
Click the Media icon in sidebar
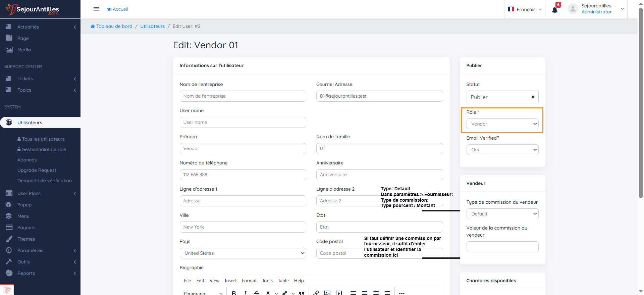click(x=9, y=50)
